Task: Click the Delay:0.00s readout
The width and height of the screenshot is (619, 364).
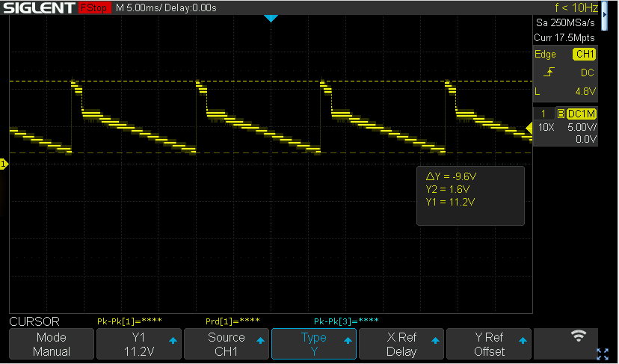Action: coord(191,8)
